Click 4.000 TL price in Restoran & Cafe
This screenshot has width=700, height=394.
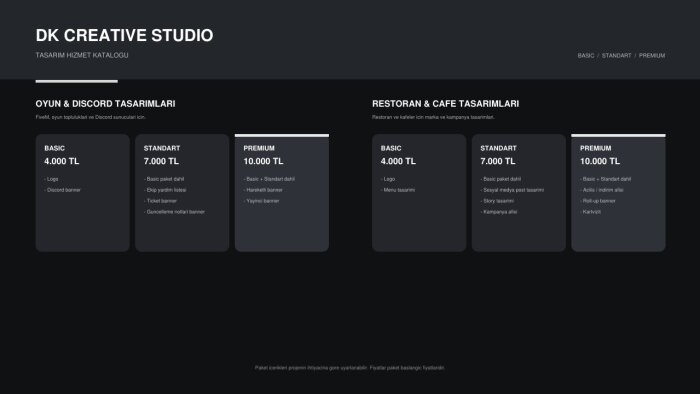point(398,161)
